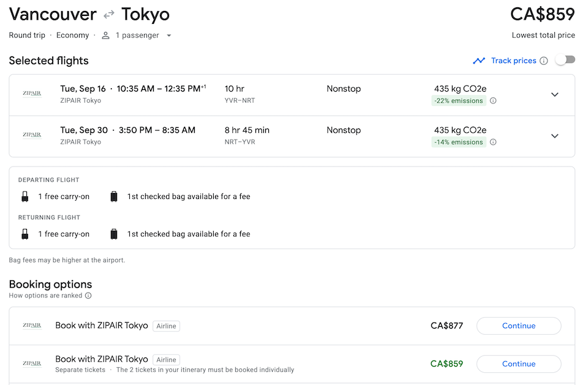The width and height of the screenshot is (588, 385).
Task: Click the '1 passenger' text
Action: (x=137, y=36)
